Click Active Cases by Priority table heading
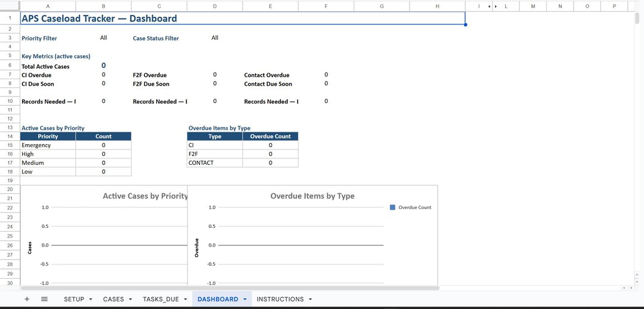The width and height of the screenshot is (644, 309). pos(53,128)
